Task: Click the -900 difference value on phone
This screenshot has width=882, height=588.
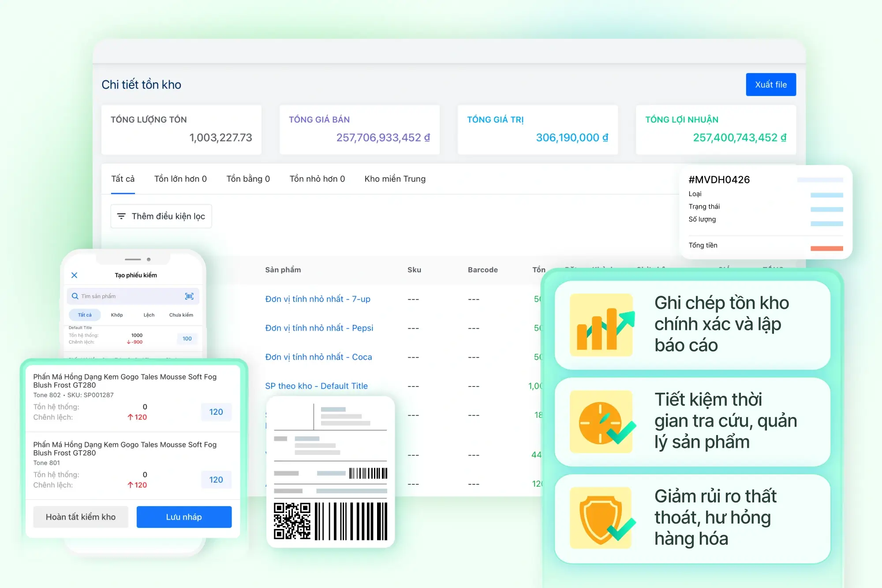Action: click(135, 342)
